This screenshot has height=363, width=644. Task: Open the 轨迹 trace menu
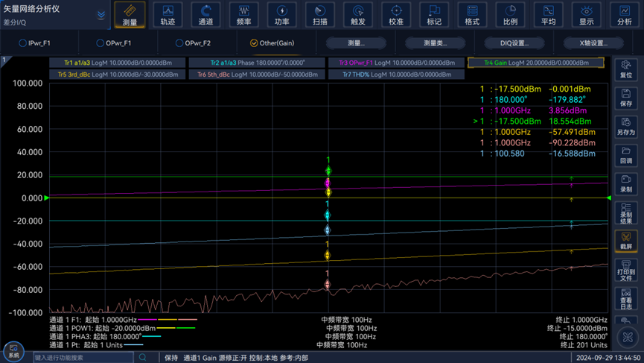pos(168,15)
